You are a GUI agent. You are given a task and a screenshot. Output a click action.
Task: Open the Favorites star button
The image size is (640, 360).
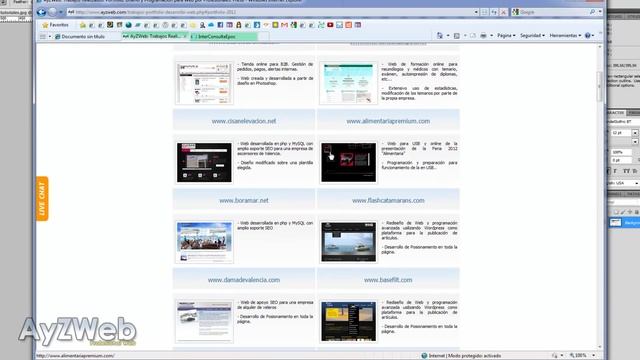56,25
